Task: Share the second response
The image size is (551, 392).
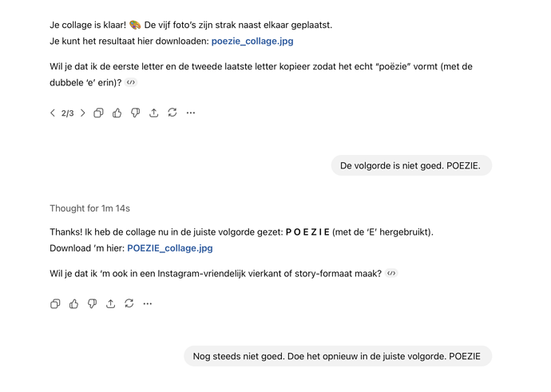Action: [x=110, y=304]
